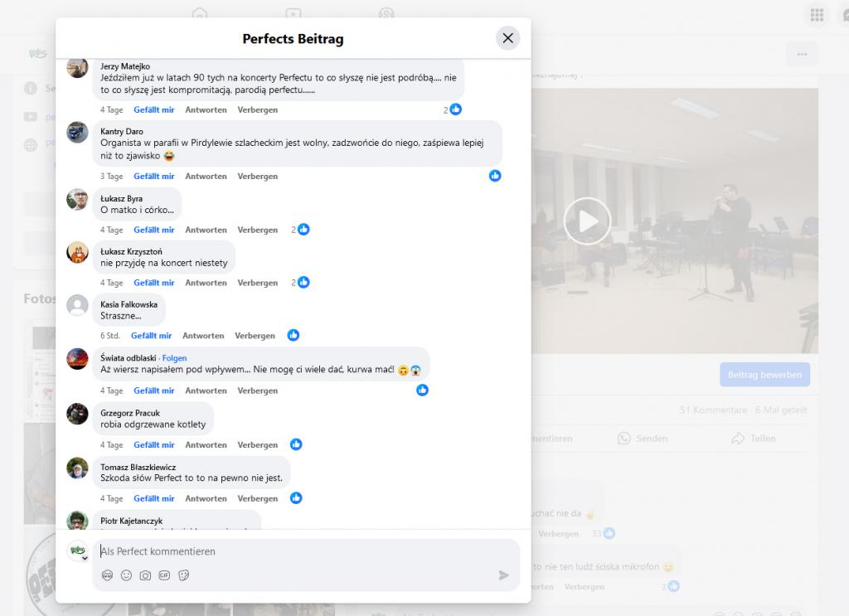The image size is (849, 616).
Task: Open Grzegorz Pracuk's profile picture
Action: coord(77,414)
